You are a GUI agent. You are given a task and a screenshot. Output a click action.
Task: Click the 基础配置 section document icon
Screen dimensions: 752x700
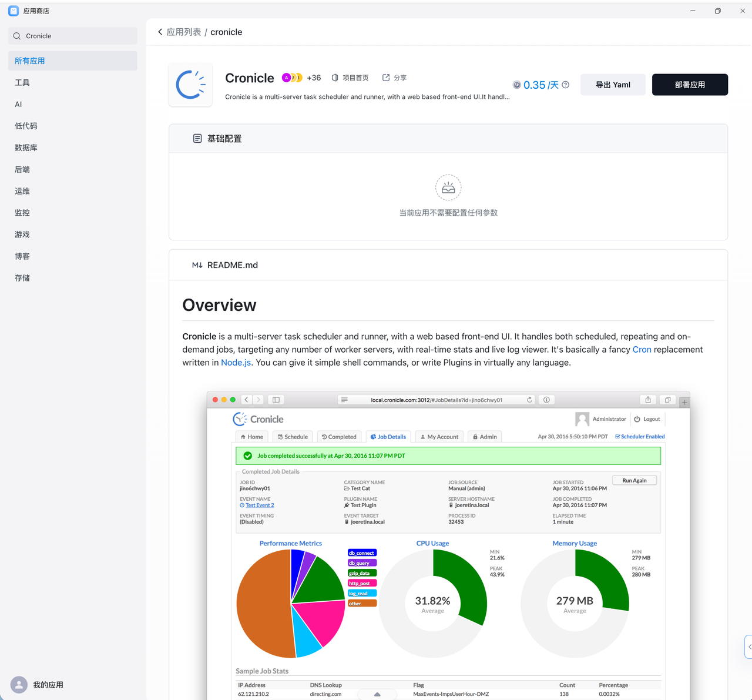click(197, 139)
